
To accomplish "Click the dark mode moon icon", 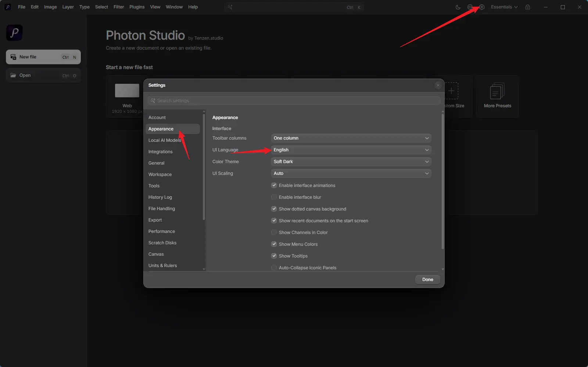I will (458, 7).
